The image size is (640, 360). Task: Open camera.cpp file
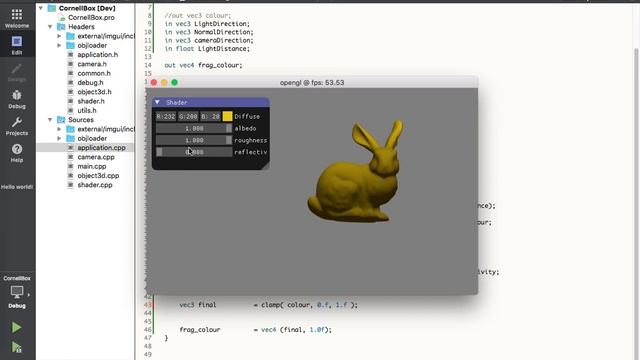96,157
